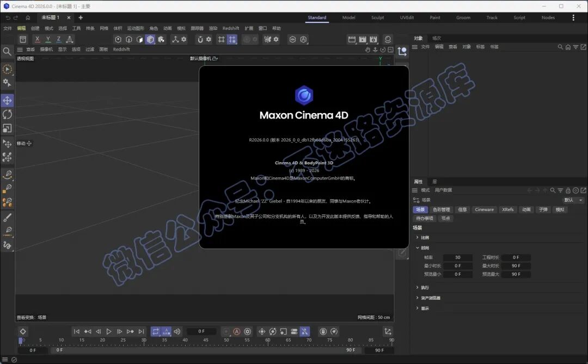The height and width of the screenshot is (364, 588).
Task: Click frame 60 on the timeline ruler
Action: (x=268, y=341)
